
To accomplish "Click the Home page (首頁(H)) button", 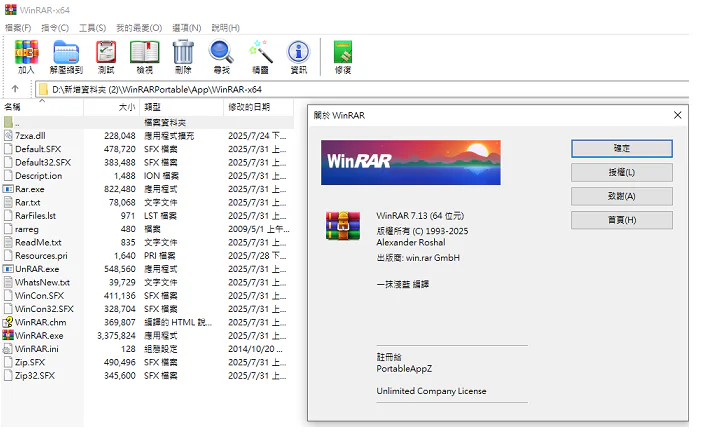I will pyautogui.click(x=622, y=220).
